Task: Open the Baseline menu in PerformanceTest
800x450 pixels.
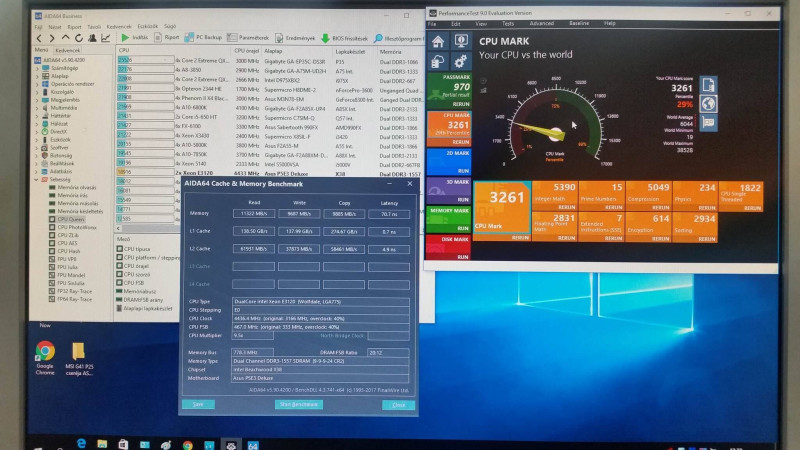Action: 579,23
